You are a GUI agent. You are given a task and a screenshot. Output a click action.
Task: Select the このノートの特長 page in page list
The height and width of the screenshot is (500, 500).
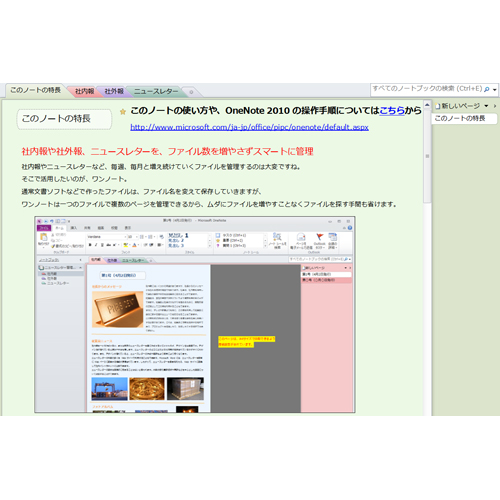pos(464,118)
